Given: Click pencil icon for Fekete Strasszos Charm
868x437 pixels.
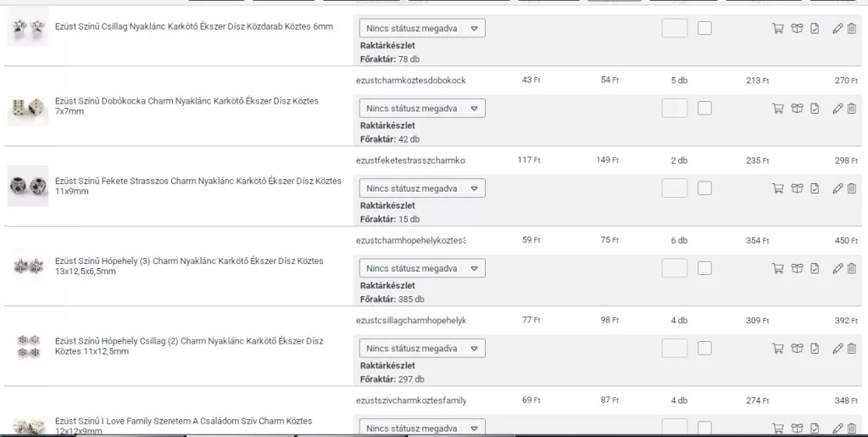Looking at the screenshot, I should tap(837, 188).
